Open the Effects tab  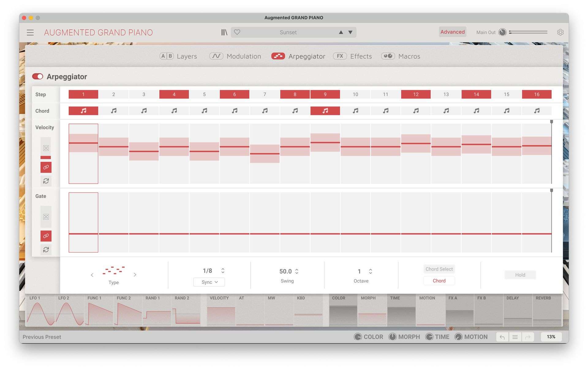[x=352, y=56]
